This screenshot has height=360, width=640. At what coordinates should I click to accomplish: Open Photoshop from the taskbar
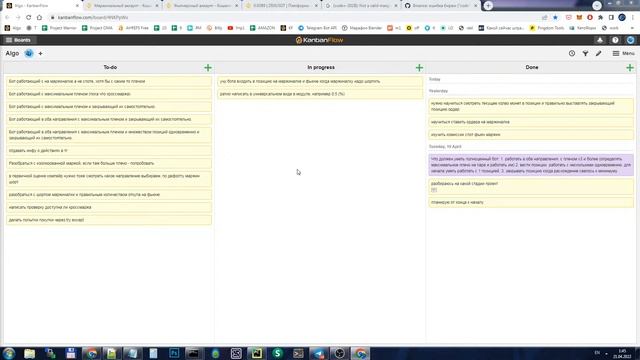click(x=174, y=353)
